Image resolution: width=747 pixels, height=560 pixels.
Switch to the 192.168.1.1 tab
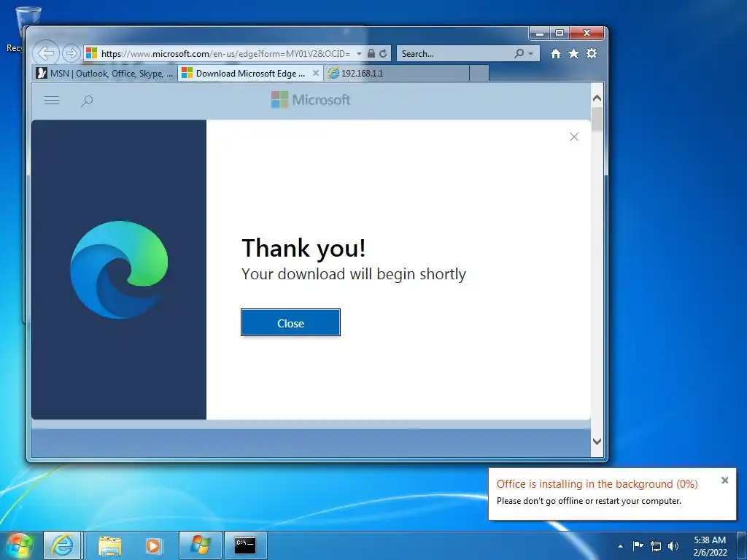(x=397, y=74)
